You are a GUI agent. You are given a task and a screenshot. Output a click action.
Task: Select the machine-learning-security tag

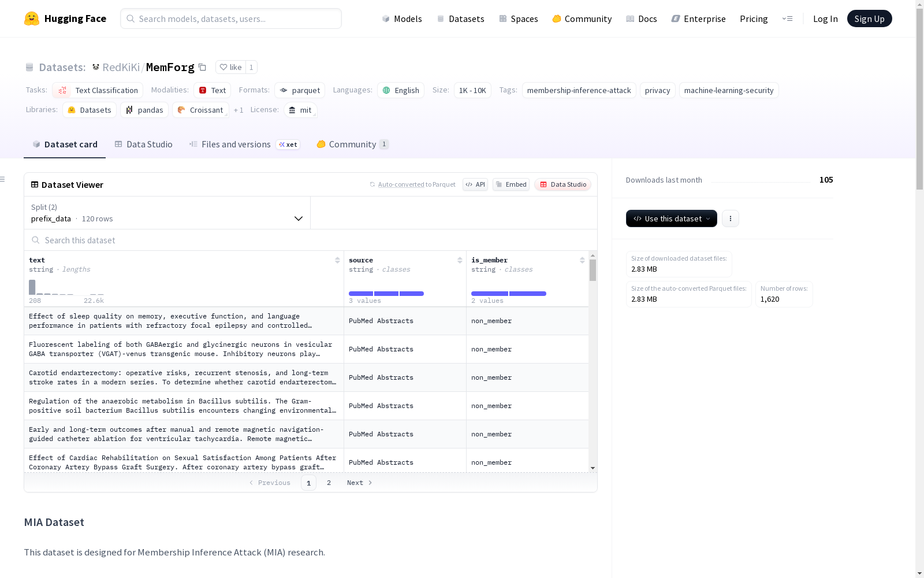tap(729, 90)
